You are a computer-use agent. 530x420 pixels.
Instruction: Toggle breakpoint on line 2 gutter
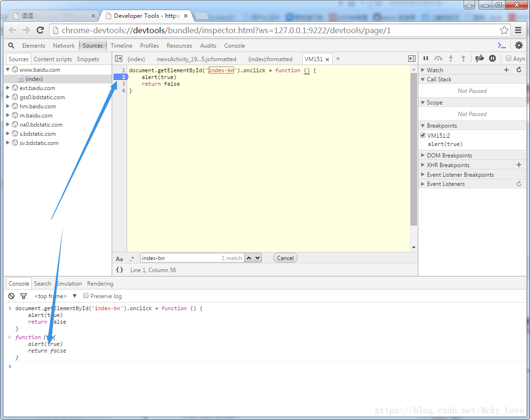[120, 77]
